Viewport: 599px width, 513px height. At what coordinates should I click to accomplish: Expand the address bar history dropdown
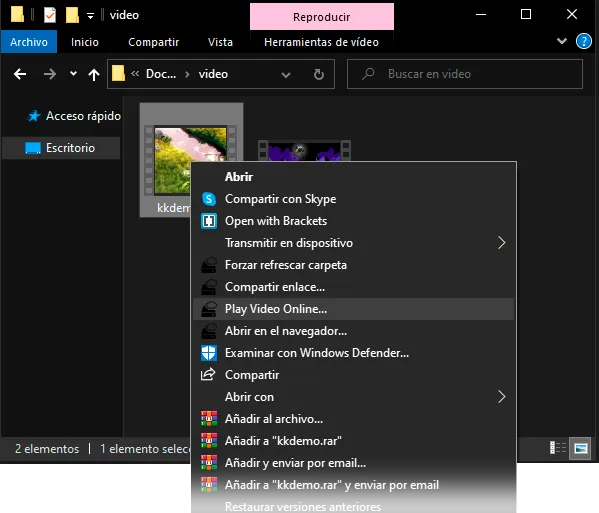[286, 74]
